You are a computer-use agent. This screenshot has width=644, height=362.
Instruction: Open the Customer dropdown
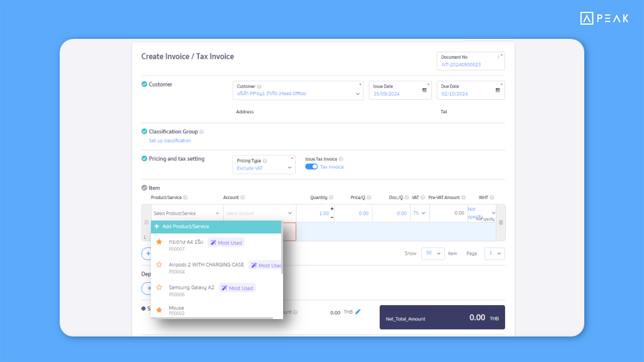pyautogui.click(x=298, y=90)
